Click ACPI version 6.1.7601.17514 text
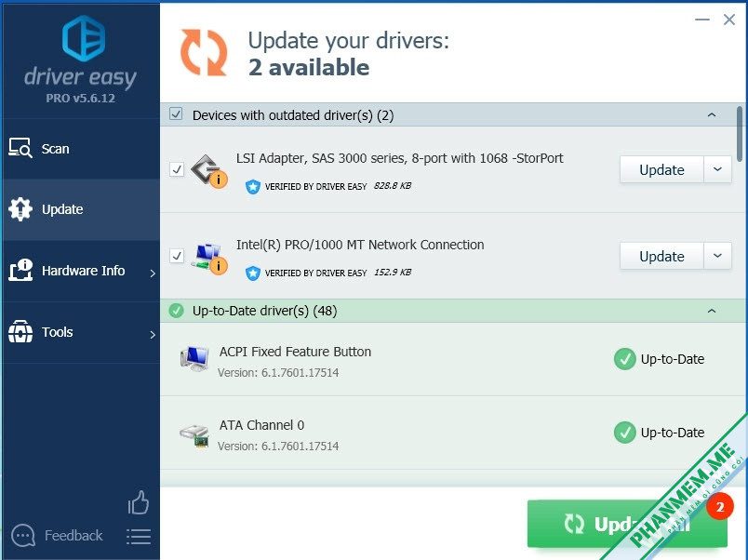The width and height of the screenshot is (748, 560). coord(278,372)
